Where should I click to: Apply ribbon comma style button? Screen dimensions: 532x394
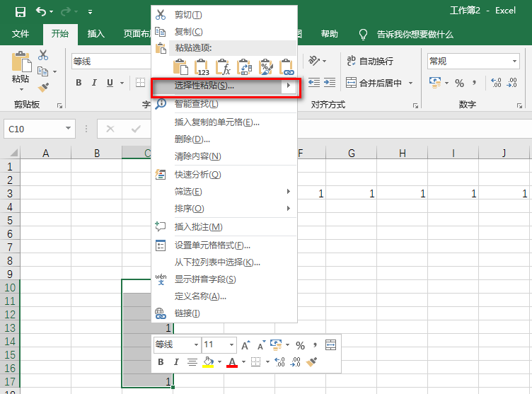(474, 83)
